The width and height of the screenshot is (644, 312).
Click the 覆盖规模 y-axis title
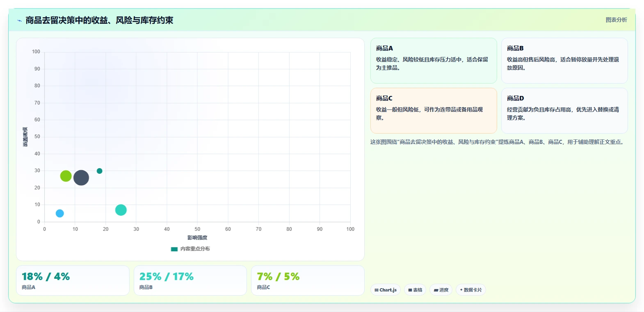[25, 137]
